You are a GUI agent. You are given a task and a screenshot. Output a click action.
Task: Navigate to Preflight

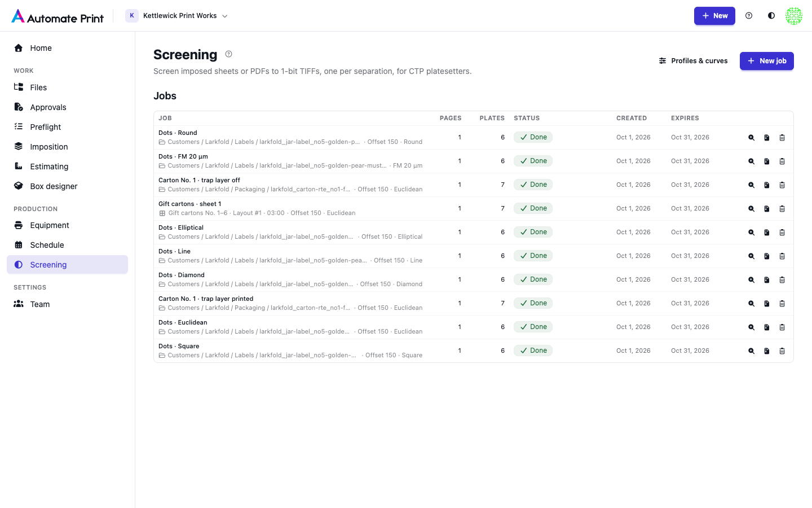click(68, 127)
